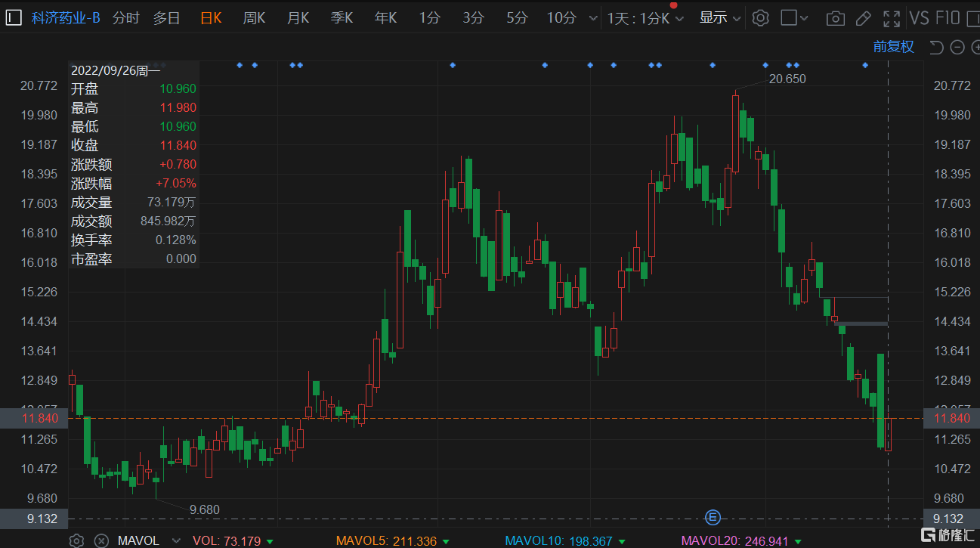Toggle the left sidebar panel icon
Image resolution: width=980 pixels, height=548 pixels.
coord(14,18)
